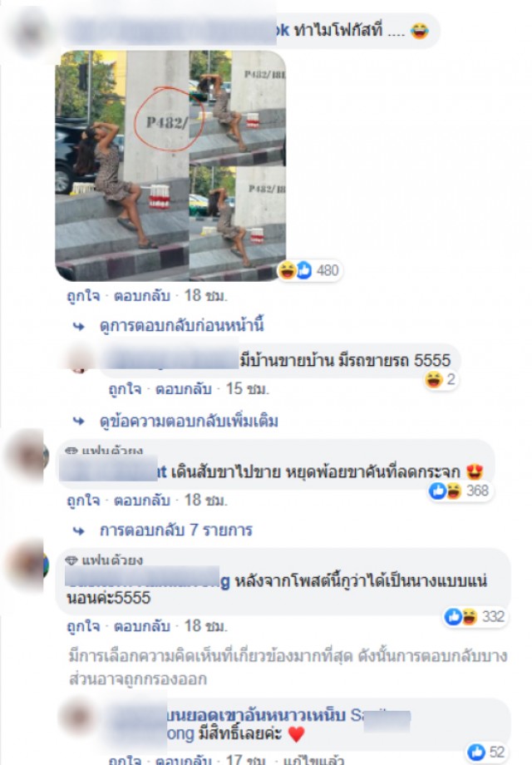Expand ดูข้อความตอบกลับเพิ่มเติม more replies
Screen dimensions: 532x765
click(189, 421)
